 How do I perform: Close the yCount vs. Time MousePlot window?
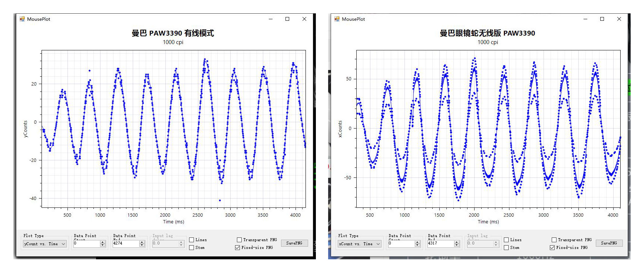click(304, 19)
